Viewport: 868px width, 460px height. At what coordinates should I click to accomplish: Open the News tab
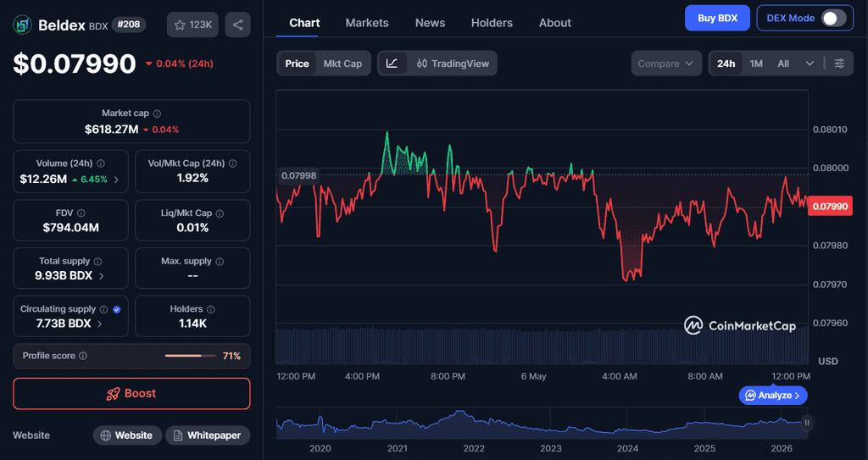(430, 23)
